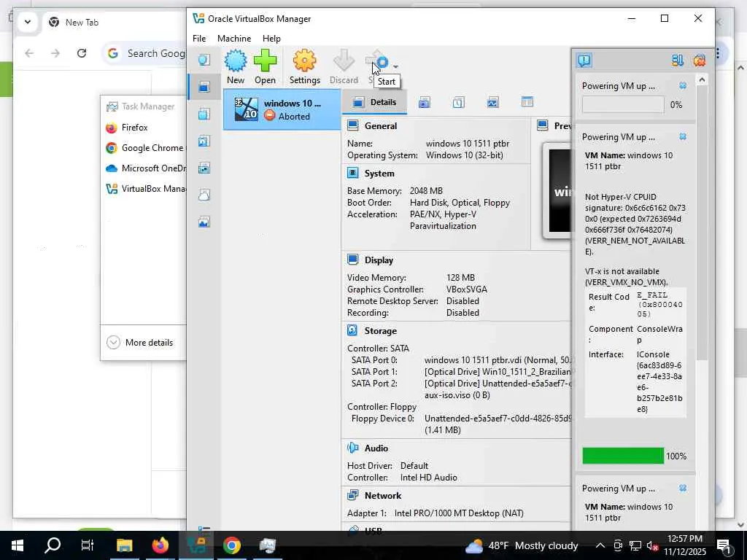Open the Network section header link
The width and height of the screenshot is (747, 560).
pyautogui.click(x=383, y=495)
